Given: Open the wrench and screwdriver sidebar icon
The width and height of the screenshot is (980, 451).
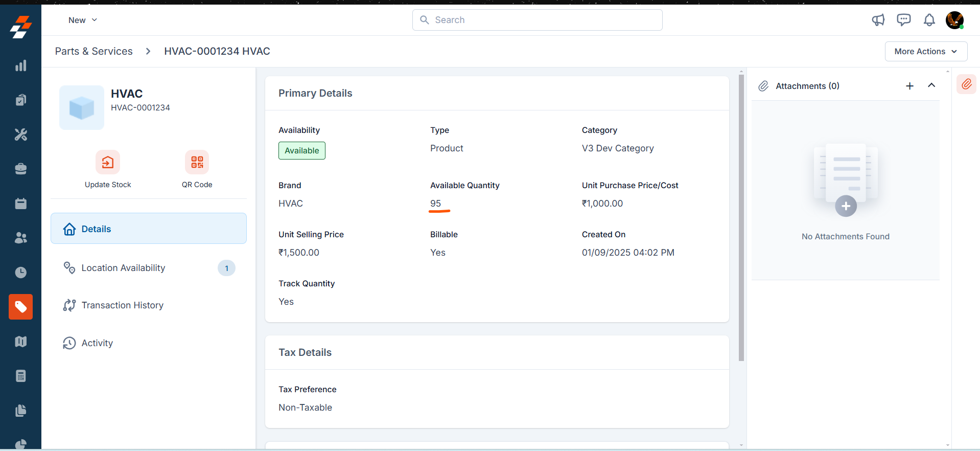Looking at the screenshot, I should click(20, 134).
